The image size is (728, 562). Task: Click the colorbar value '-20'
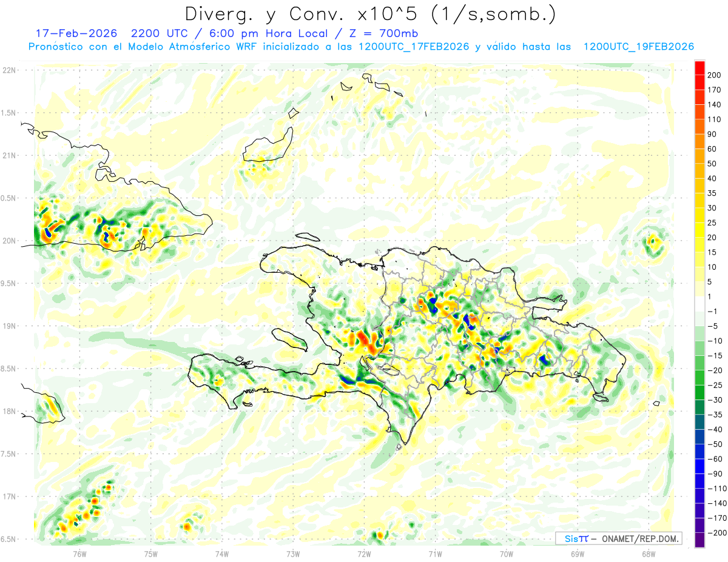pyautogui.click(x=716, y=370)
